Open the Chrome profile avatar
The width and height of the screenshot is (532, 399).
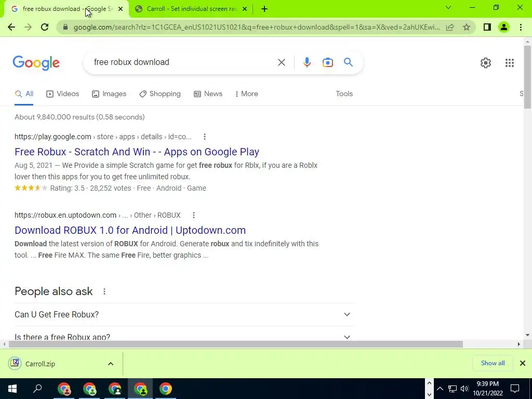click(504, 27)
